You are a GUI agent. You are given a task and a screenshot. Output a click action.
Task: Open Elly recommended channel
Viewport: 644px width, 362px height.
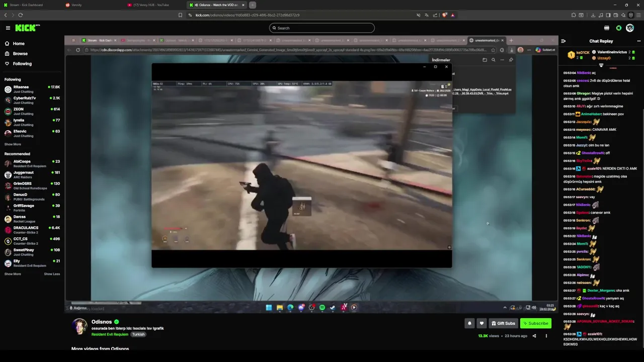tap(32, 263)
